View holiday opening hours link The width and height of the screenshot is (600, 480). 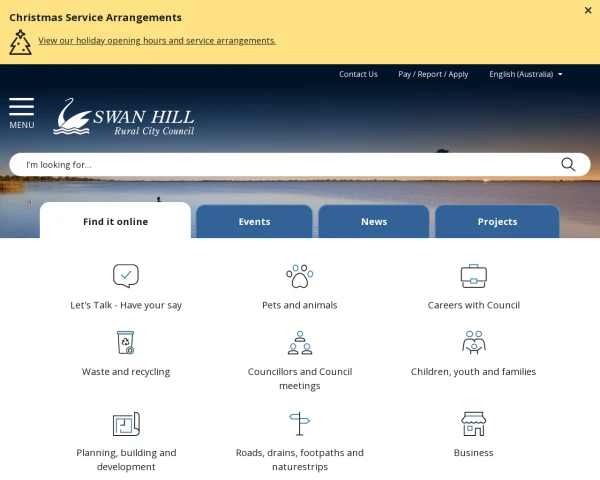pos(157,41)
